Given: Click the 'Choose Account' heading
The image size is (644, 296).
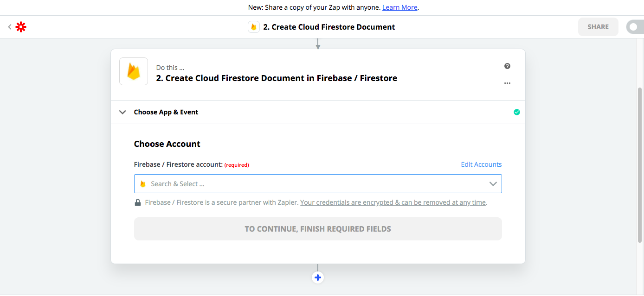Looking at the screenshot, I should click(x=167, y=144).
